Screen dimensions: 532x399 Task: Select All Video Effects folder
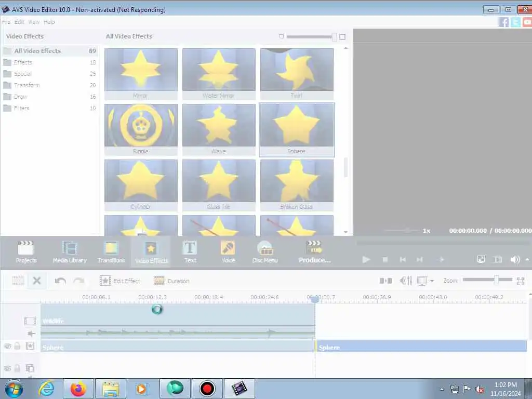[x=50, y=51]
